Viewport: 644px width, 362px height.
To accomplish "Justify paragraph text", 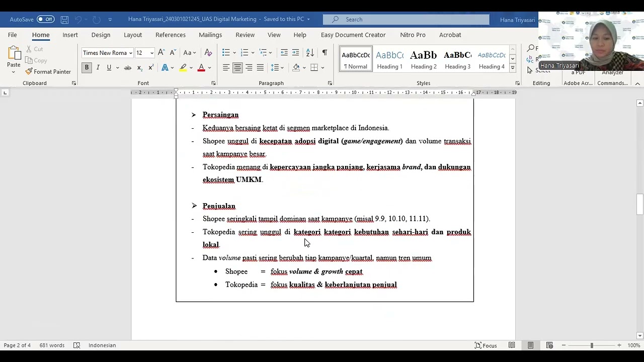I will (x=260, y=67).
